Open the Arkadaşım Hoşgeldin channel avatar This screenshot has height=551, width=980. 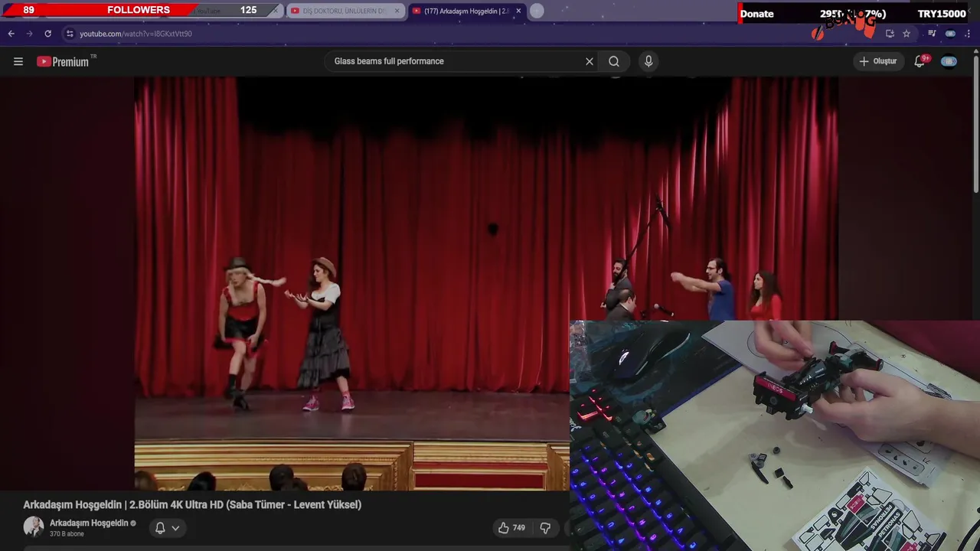(x=34, y=527)
